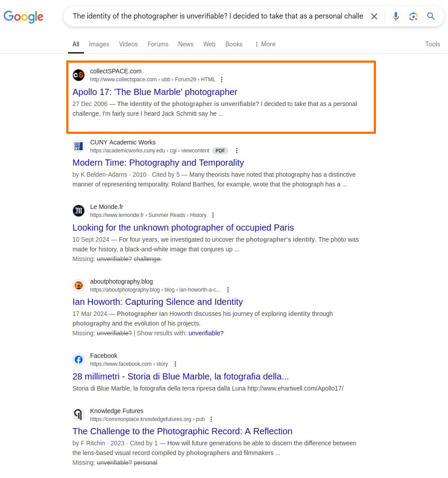Click the Google logo
This screenshot has height=478, width=448.
[23, 16]
